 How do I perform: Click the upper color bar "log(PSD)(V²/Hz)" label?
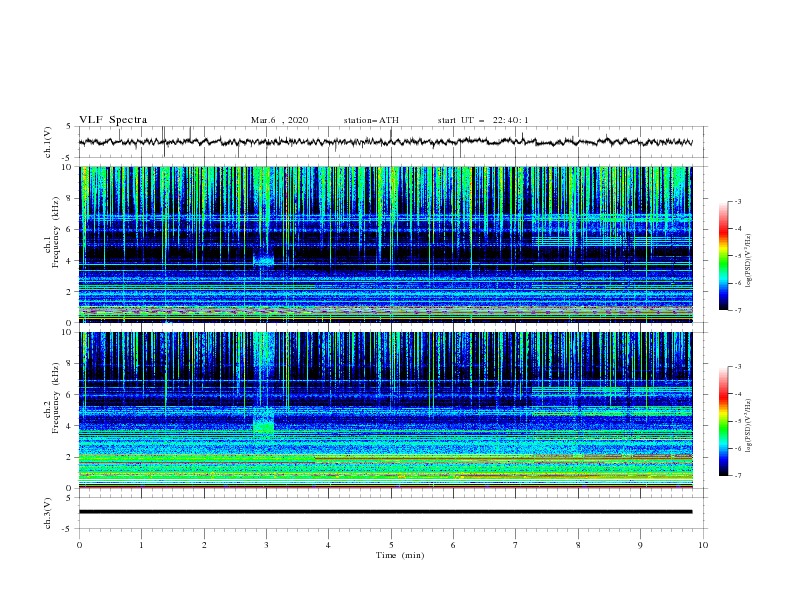click(x=749, y=261)
